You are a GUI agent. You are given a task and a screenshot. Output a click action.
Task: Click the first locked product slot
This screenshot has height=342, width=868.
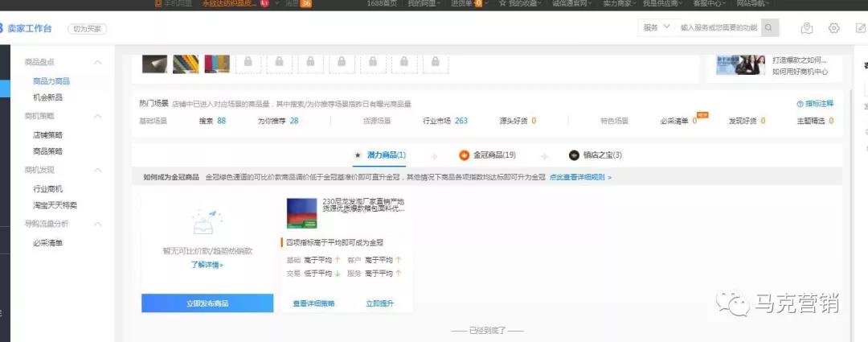coord(248,62)
